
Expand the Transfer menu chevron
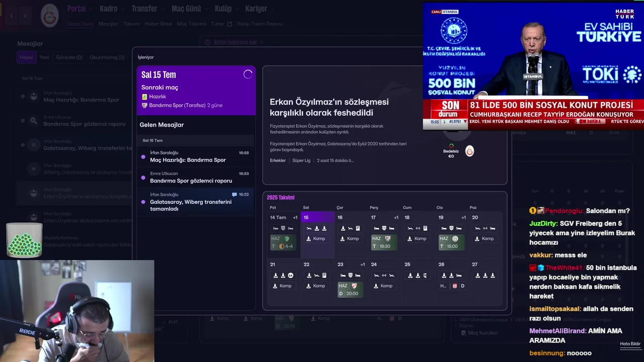pyautogui.click(x=164, y=9)
